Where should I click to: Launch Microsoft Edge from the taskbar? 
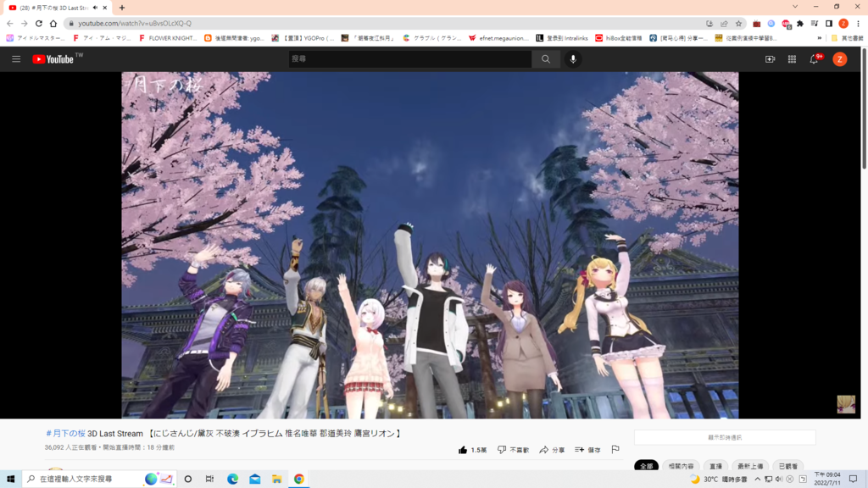pos(232,479)
